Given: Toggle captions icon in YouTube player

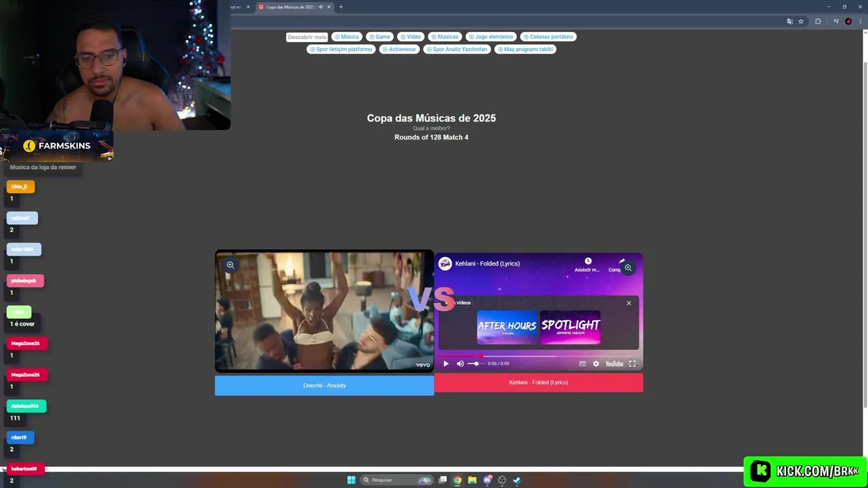Looking at the screenshot, I should (x=583, y=364).
